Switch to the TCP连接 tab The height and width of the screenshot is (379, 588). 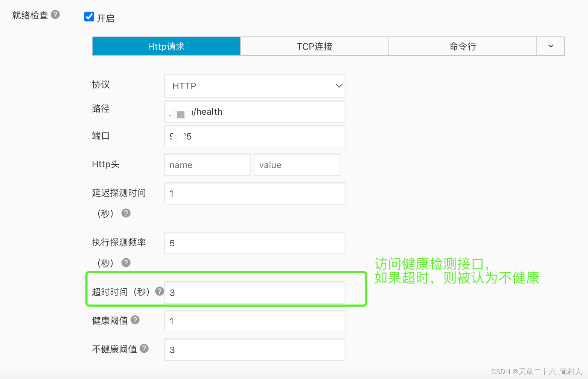(x=315, y=46)
